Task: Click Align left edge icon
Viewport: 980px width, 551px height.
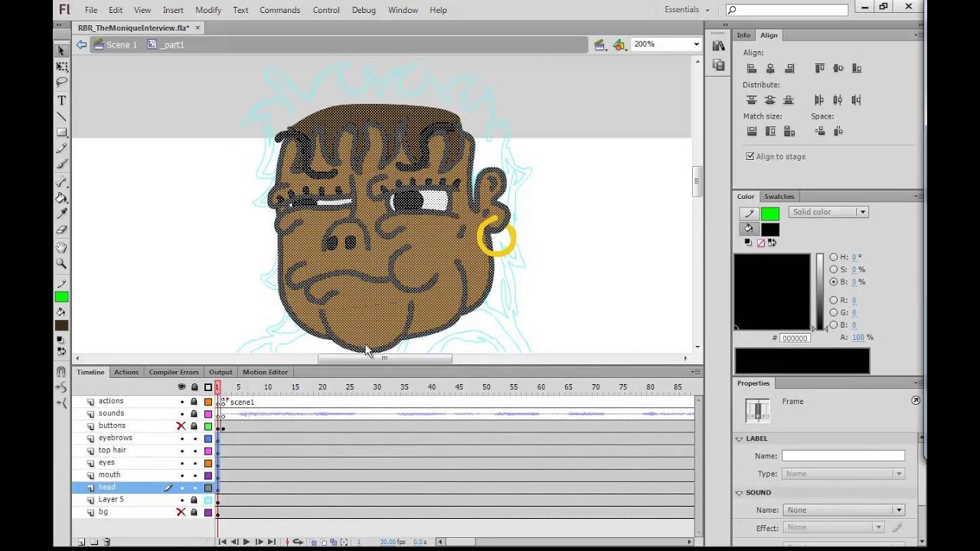Action: point(752,68)
